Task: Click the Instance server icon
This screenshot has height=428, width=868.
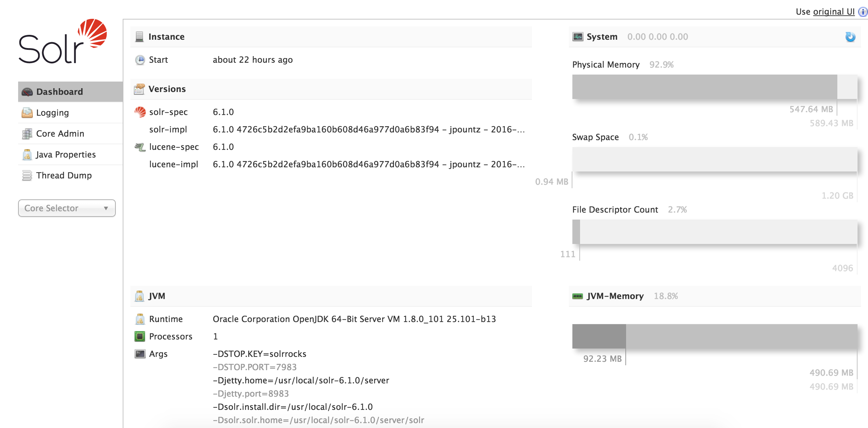Action: pos(139,37)
